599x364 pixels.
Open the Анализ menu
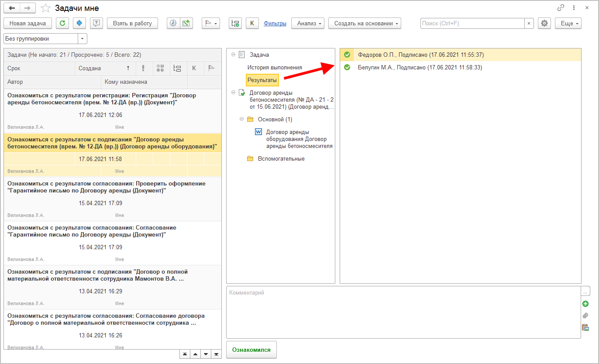[x=308, y=24]
